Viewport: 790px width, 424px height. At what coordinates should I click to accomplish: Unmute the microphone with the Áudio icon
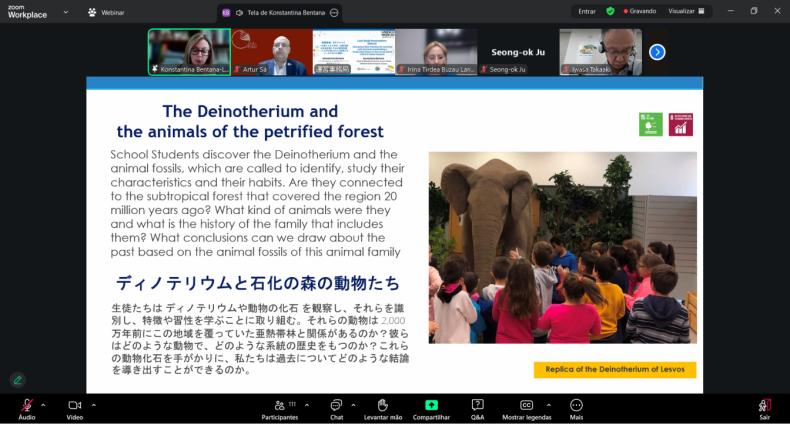(26, 405)
